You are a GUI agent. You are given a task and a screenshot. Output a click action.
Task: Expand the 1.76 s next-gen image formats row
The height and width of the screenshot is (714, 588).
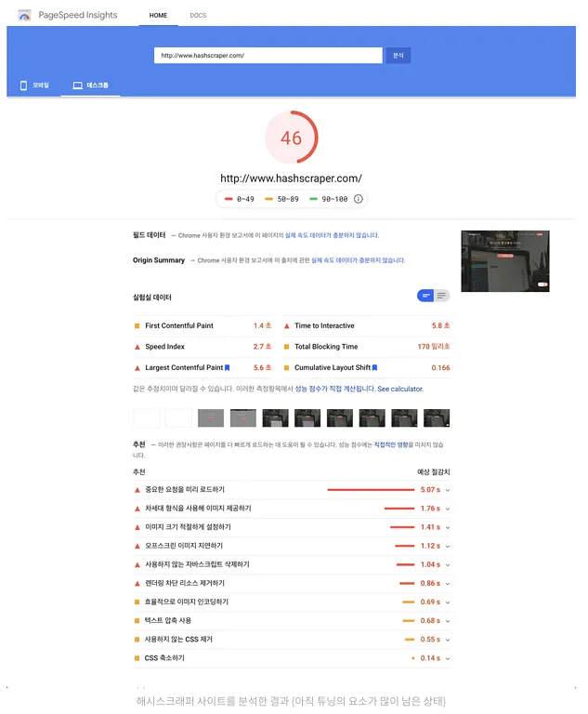click(x=448, y=509)
